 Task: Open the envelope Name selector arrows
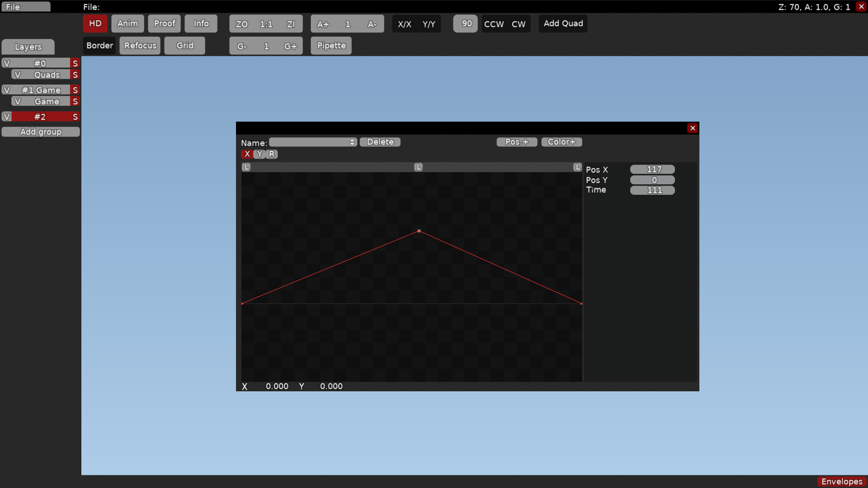(x=352, y=142)
